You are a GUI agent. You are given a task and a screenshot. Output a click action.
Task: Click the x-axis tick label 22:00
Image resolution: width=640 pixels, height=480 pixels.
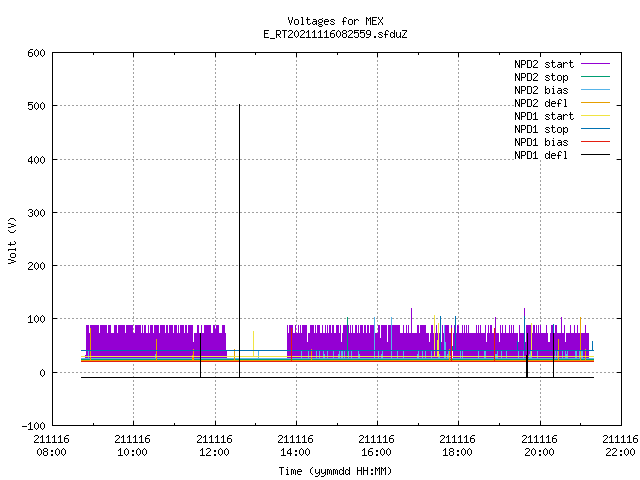tap(620, 452)
